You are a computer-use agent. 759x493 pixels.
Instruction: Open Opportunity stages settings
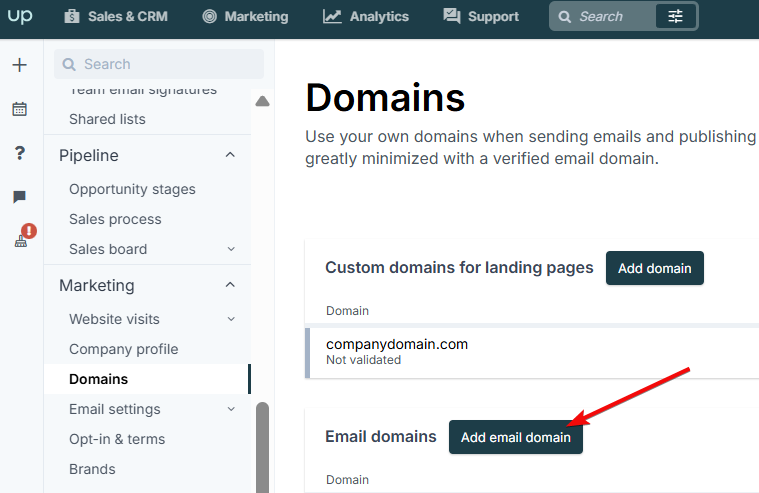132,189
